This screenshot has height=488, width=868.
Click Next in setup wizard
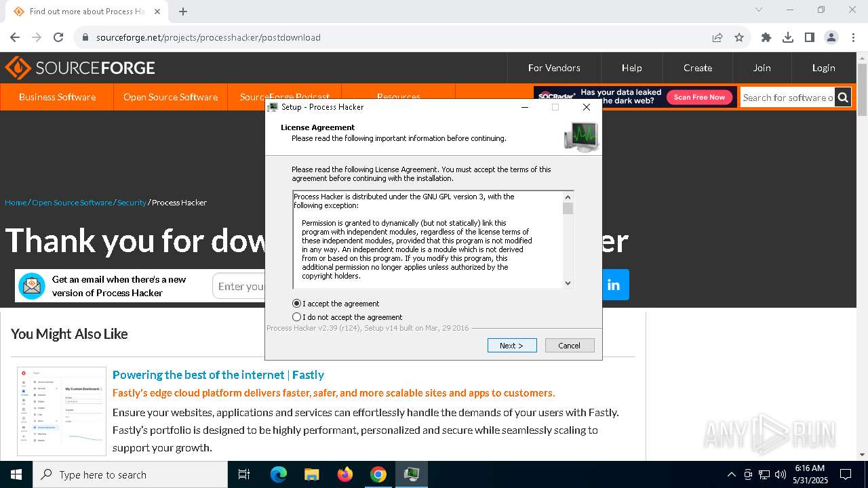[x=512, y=346]
